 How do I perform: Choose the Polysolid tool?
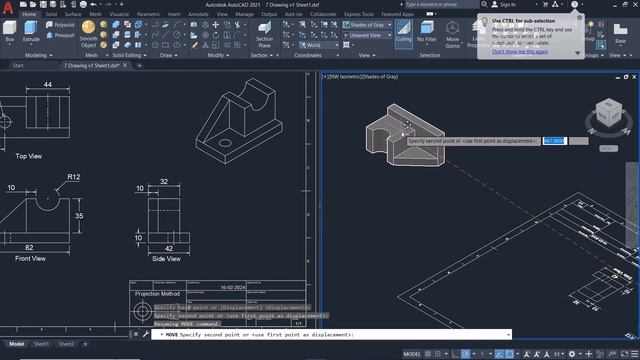[x=60, y=25]
